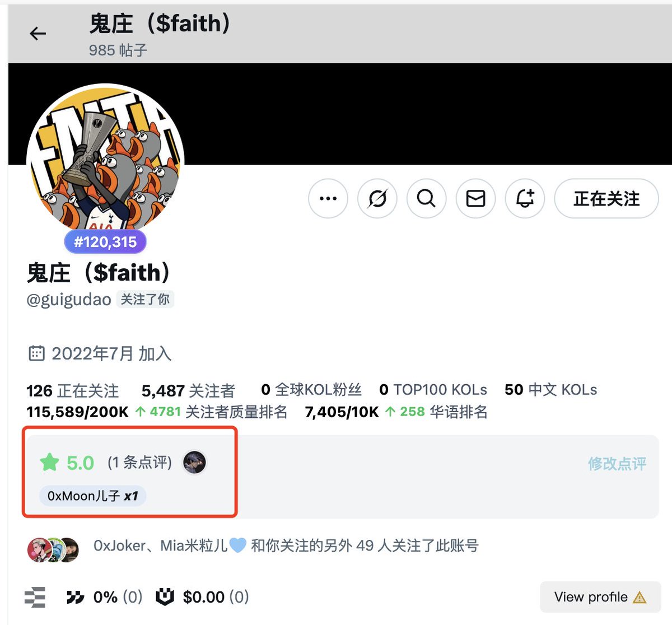Click the #120,315 rank badge

[105, 242]
